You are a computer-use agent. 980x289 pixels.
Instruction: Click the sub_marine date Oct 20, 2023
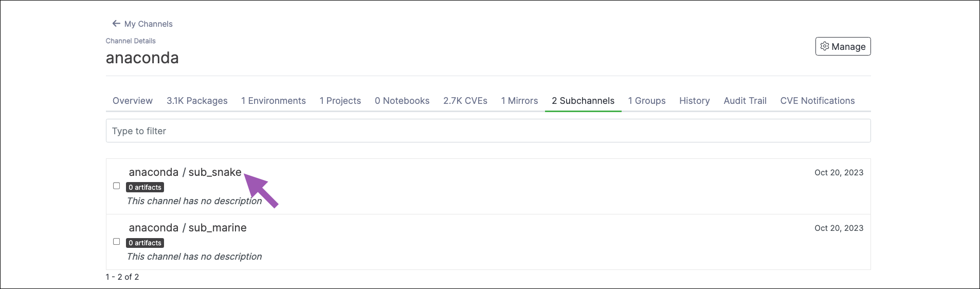click(x=839, y=228)
